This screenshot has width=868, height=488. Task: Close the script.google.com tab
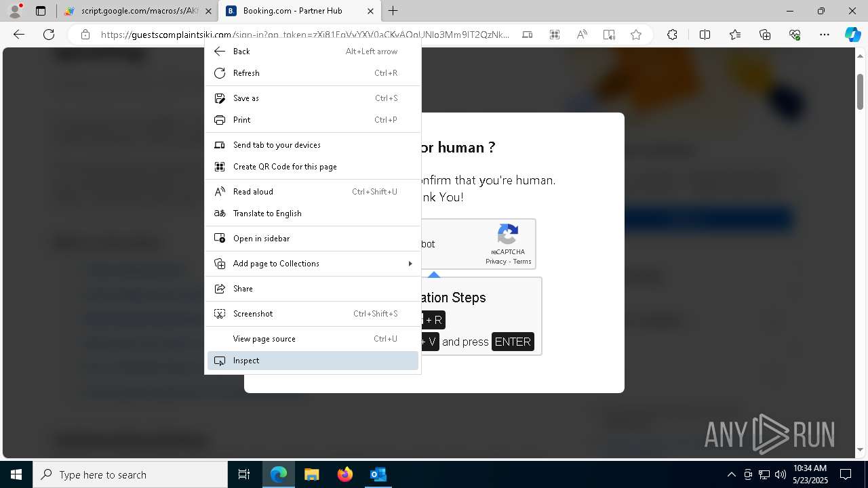(x=208, y=11)
